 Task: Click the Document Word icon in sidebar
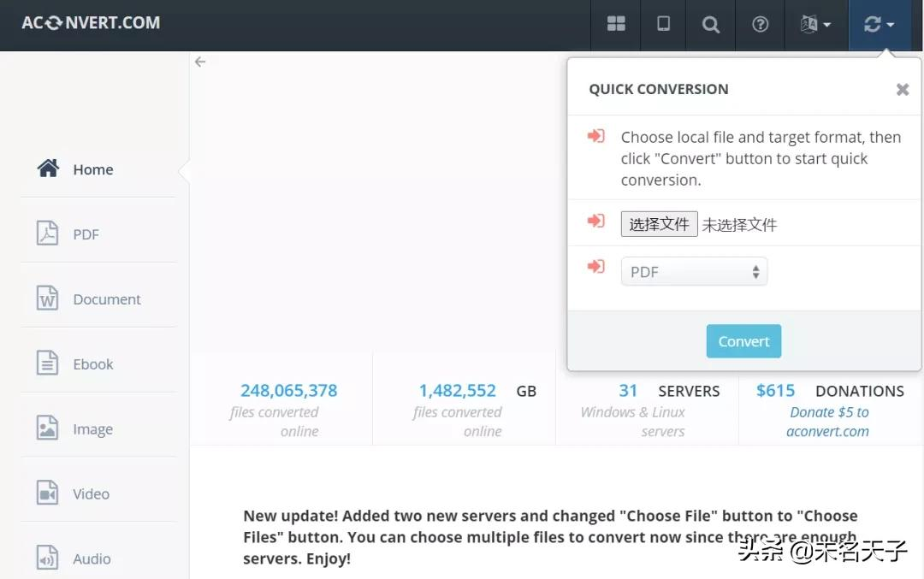47,298
